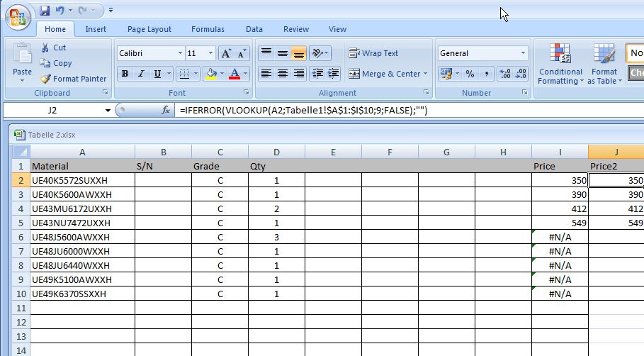This screenshot has height=356, width=644.
Task: Undo the last action
Action: click(60, 10)
